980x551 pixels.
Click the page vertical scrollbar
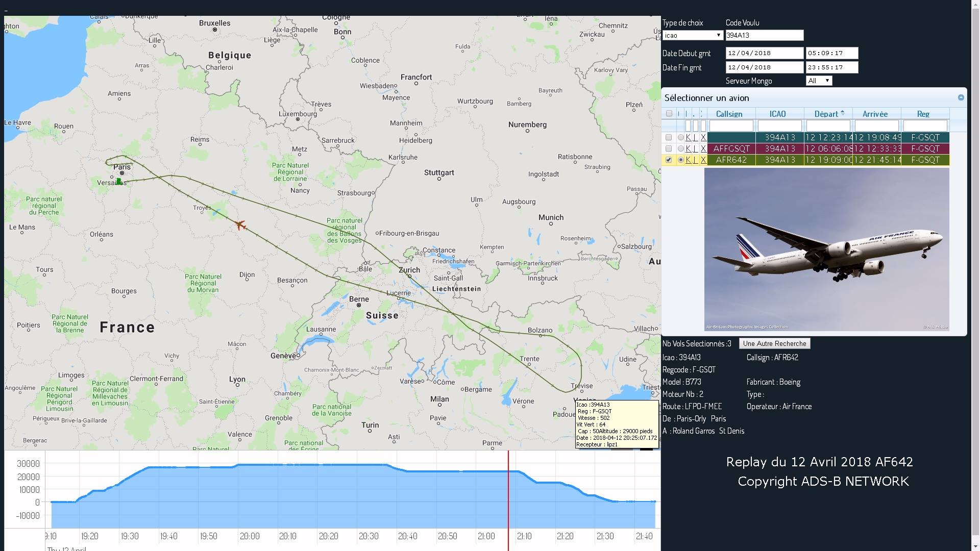pyautogui.click(x=975, y=275)
